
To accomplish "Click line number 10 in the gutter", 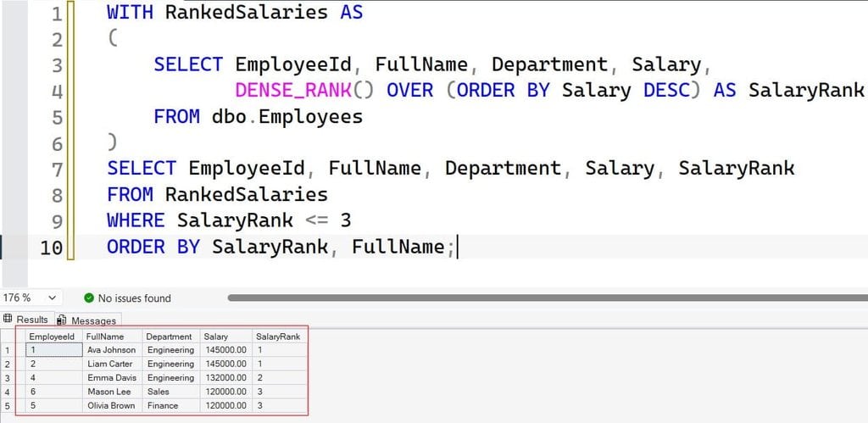I will pyautogui.click(x=51, y=248).
